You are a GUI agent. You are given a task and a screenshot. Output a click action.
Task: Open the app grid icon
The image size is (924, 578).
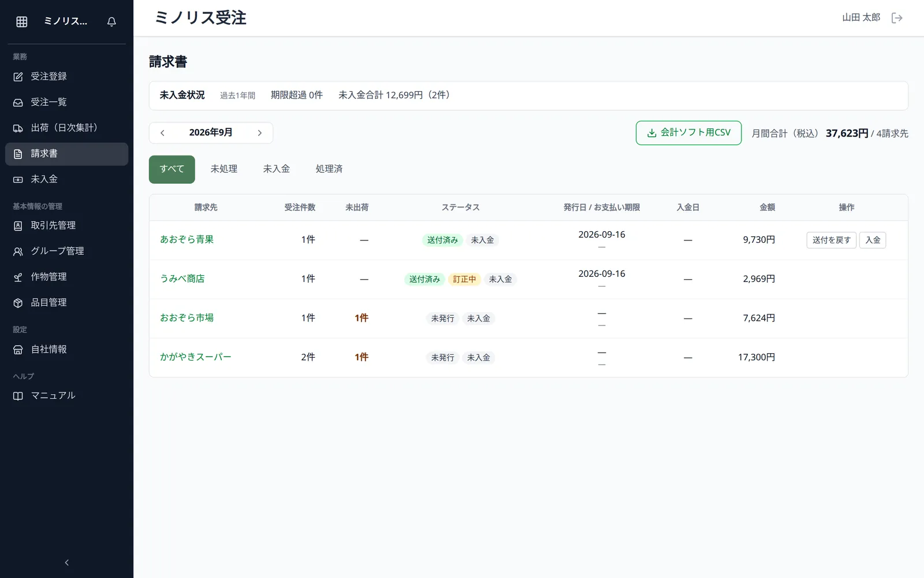coord(22,21)
